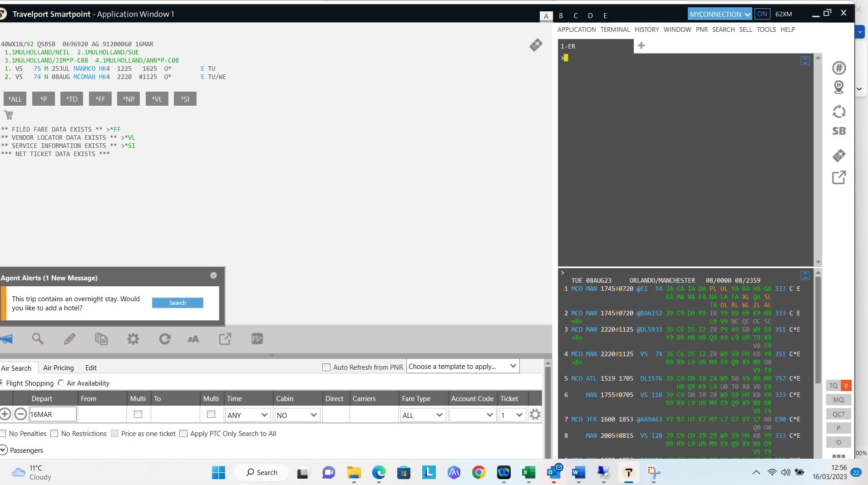Screen dimensions: 868x485
Task: Click the pop-out icon in the right sidebar
Action: pyautogui.click(x=839, y=177)
